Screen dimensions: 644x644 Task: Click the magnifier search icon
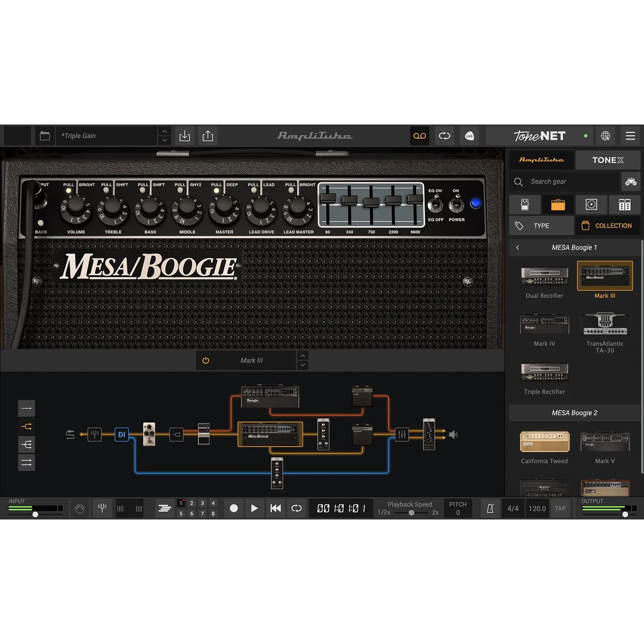[519, 182]
